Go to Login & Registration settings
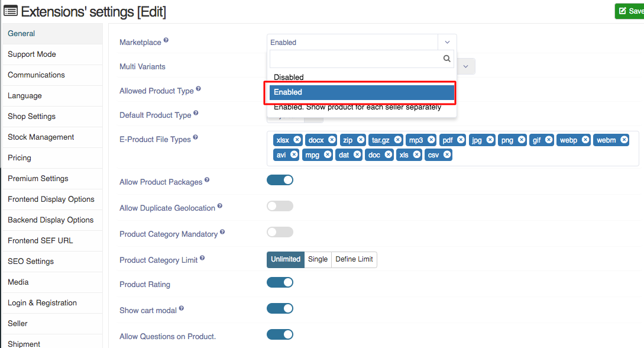Viewport: 644px width, 348px height. click(53, 303)
